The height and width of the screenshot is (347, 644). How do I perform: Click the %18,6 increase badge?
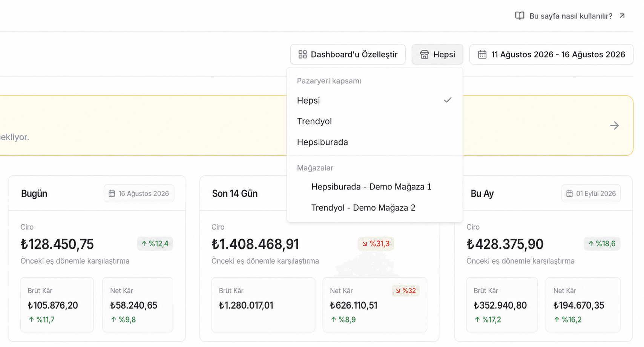(x=602, y=244)
